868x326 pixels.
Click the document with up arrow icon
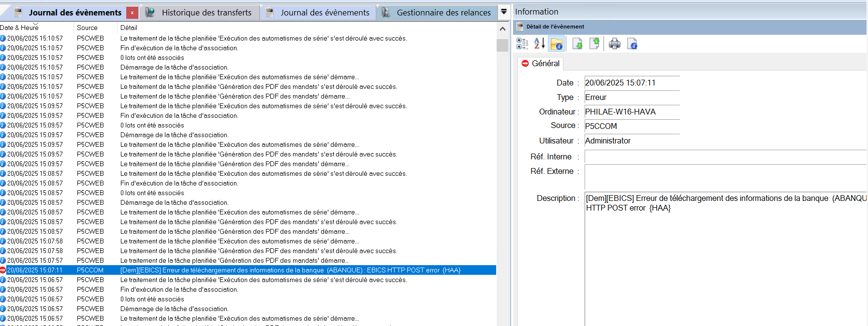594,44
